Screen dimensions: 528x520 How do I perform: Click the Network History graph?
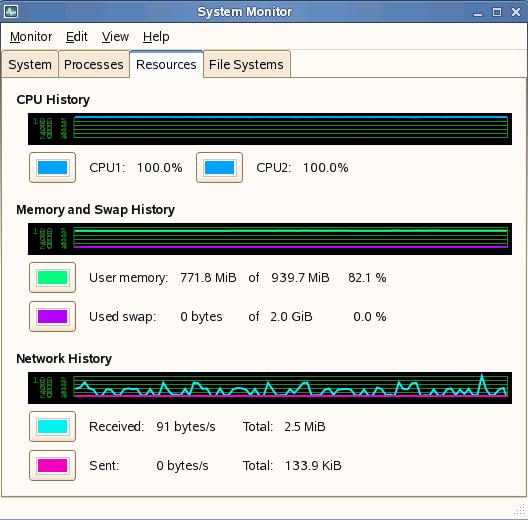(270, 388)
